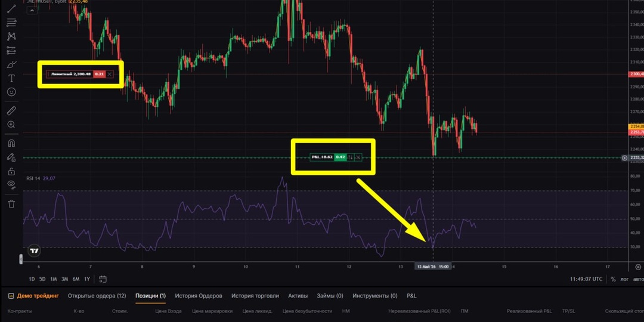This screenshot has width=644, height=322.
Task: Set the 1M time range
Action: click(54, 279)
